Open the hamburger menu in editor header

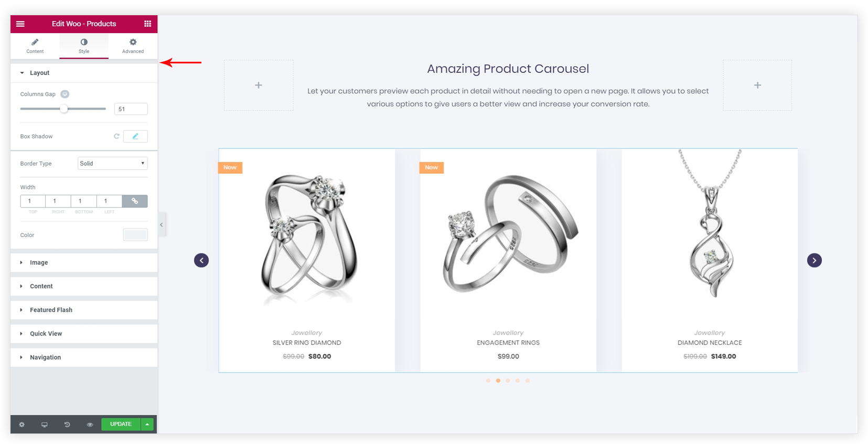(x=20, y=24)
